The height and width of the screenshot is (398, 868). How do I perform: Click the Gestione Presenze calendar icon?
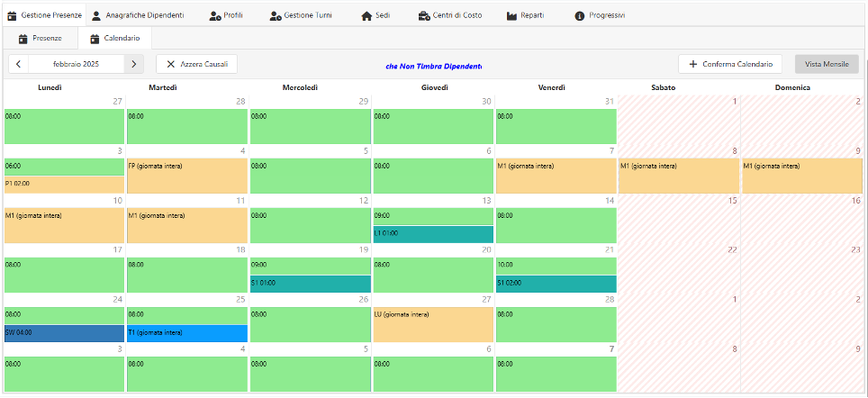point(13,15)
